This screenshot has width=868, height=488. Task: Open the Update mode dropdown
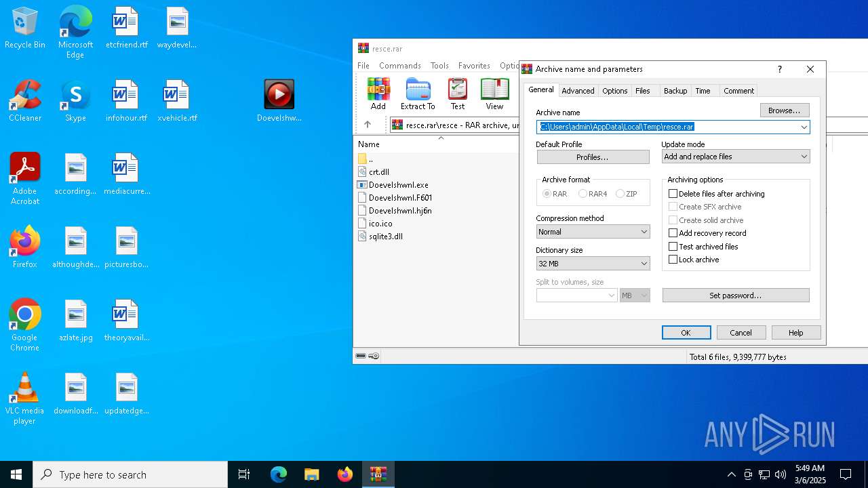(736, 157)
